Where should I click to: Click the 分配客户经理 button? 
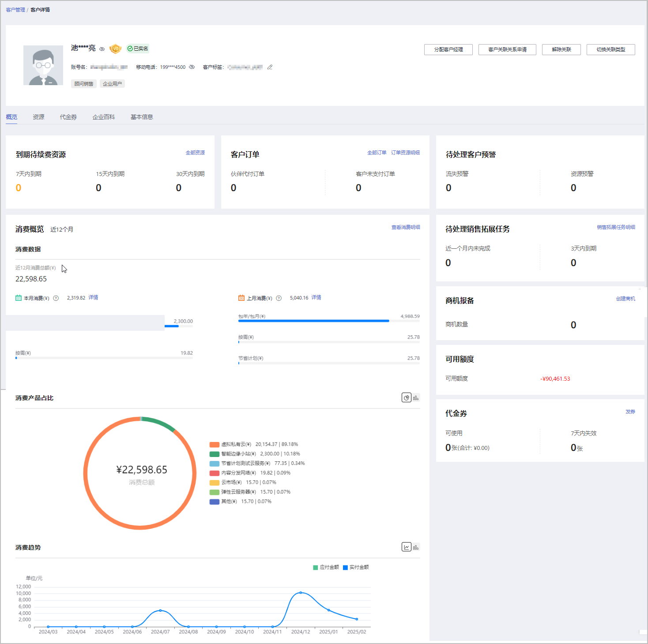click(x=448, y=49)
